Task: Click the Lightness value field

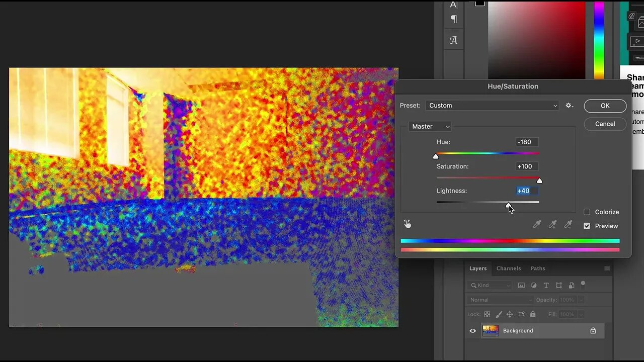Action: (527, 191)
